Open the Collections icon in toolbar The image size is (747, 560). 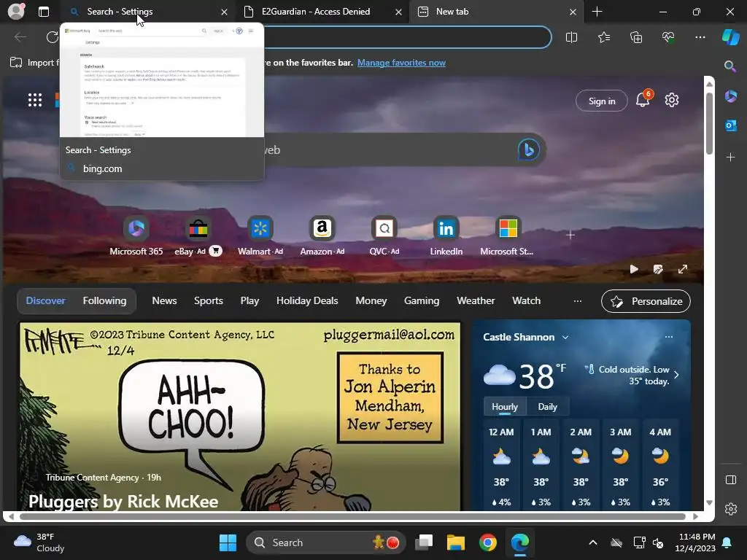tap(636, 37)
